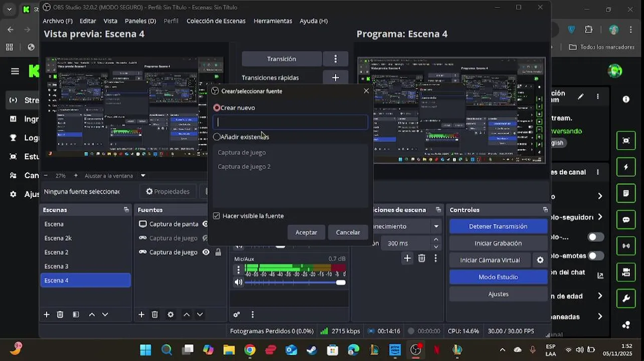Move scene down in Escenas panel

pyautogui.click(x=105, y=314)
